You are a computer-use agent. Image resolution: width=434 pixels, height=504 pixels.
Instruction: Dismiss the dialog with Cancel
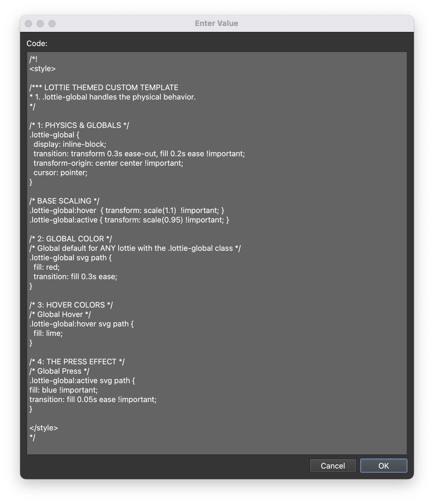tap(333, 466)
